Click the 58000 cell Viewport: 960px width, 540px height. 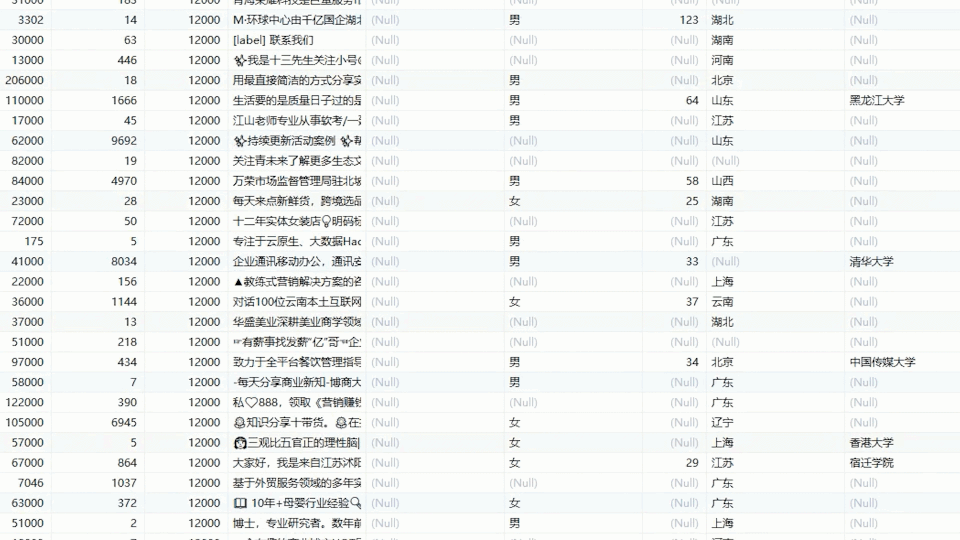(28, 382)
